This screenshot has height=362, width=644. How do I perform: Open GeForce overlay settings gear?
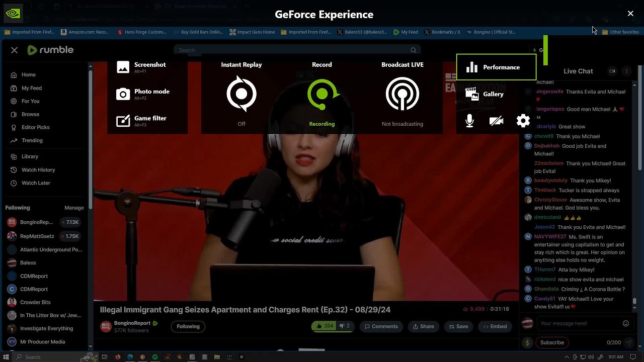point(523,121)
